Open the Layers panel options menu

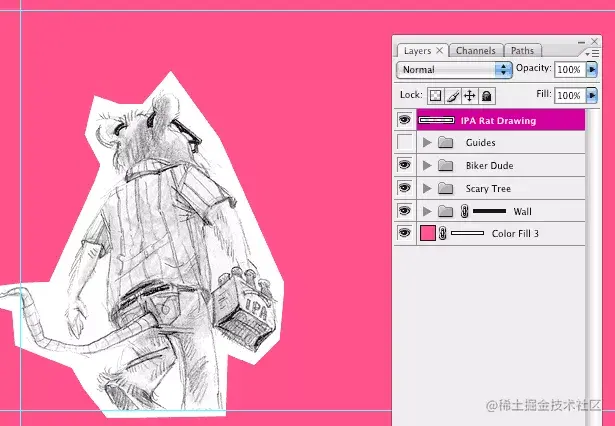(x=592, y=53)
